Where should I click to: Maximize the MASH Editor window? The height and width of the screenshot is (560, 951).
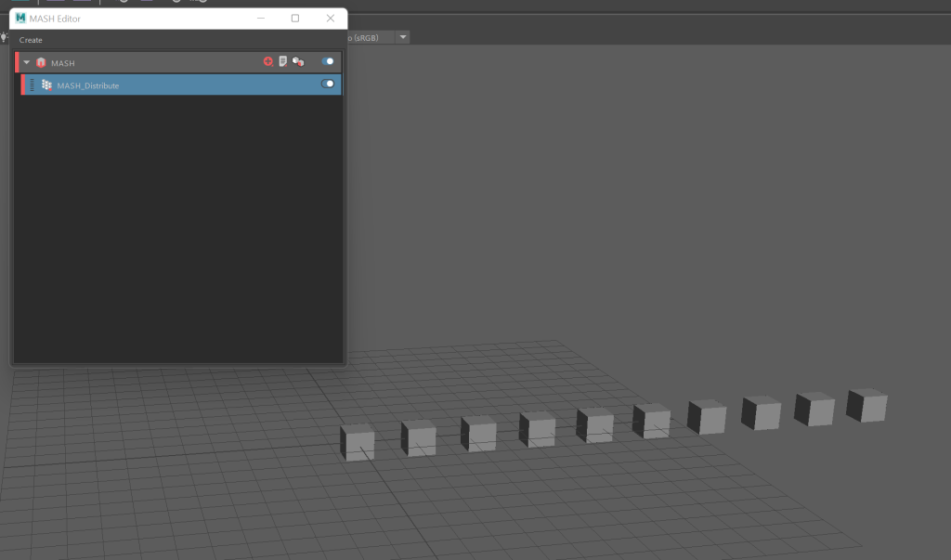click(x=295, y=19)
